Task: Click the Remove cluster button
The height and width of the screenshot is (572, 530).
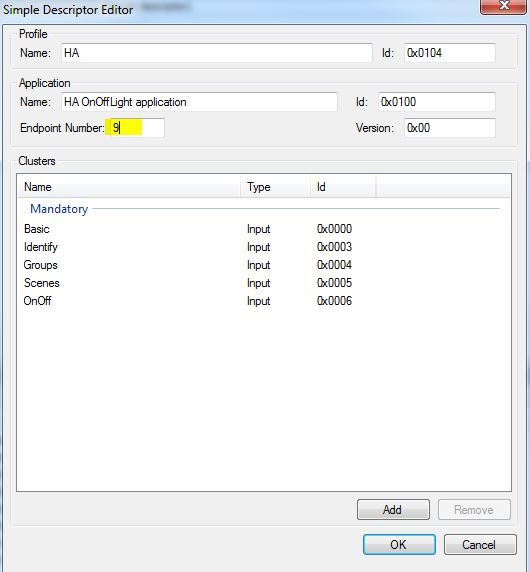Action: [474, 510]
